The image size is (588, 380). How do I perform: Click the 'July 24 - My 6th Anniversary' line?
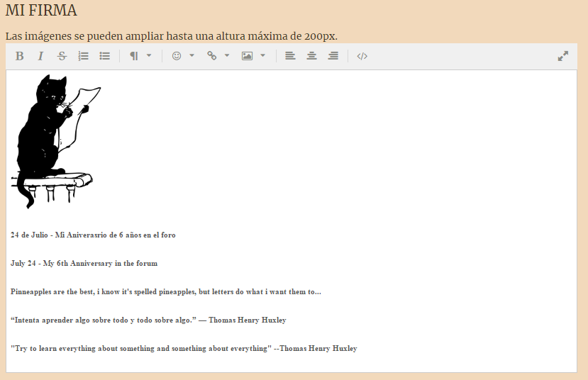[x=84, y=264]
